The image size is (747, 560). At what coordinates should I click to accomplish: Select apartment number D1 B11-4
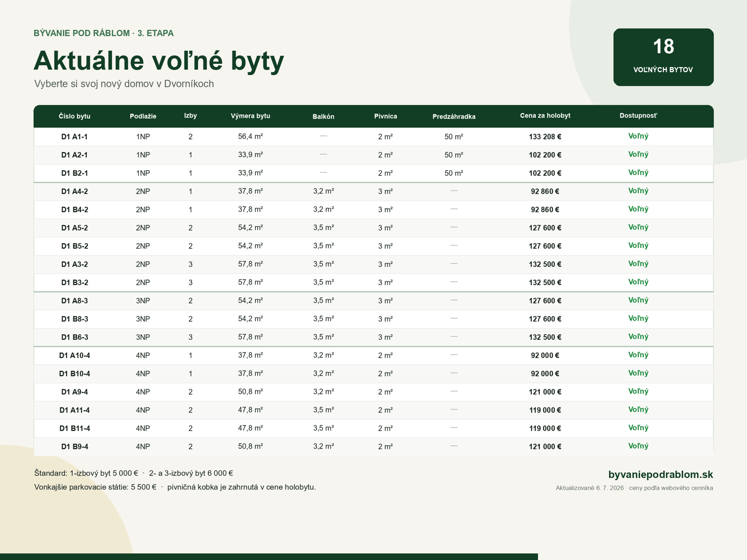point(75,428)
